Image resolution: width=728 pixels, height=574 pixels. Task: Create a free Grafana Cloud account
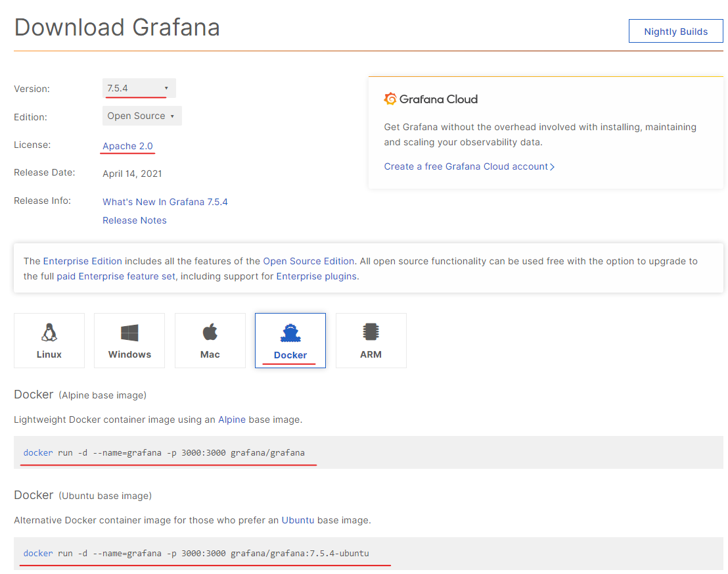point(469,166)
